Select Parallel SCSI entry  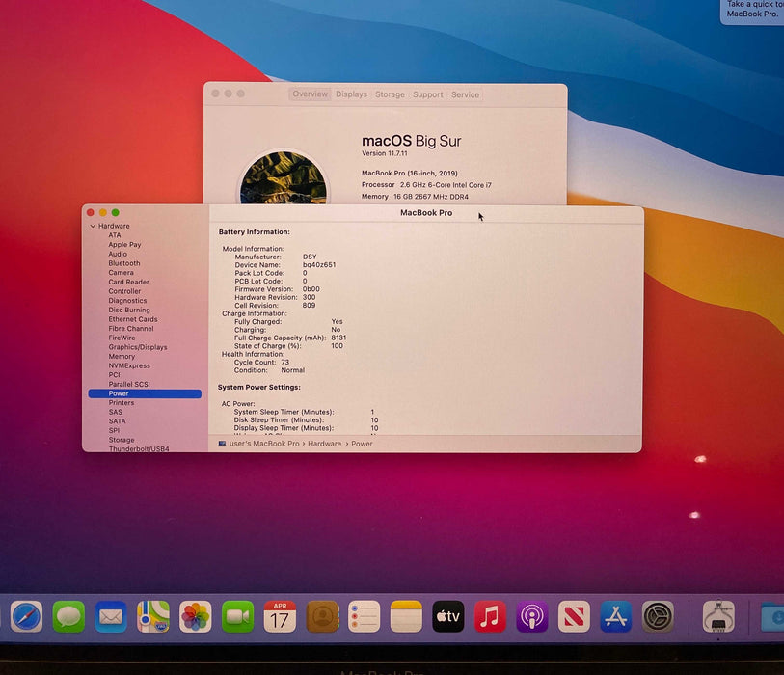[129, 385]
